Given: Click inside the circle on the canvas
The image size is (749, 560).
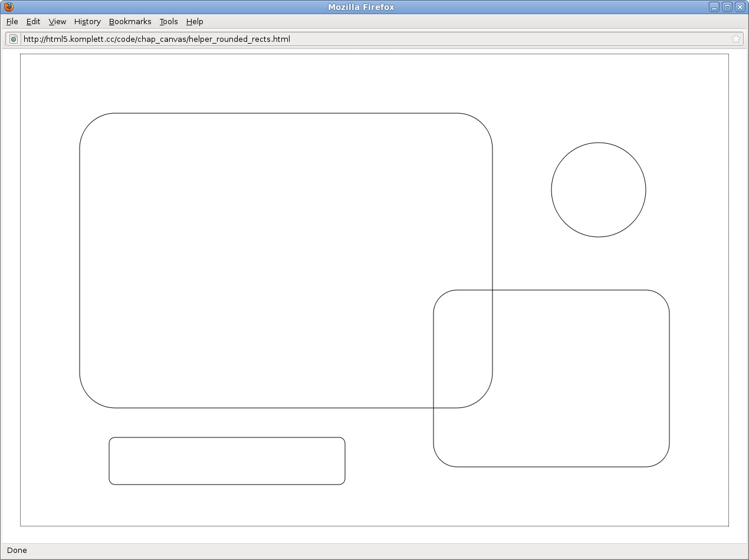Looking at the screenshot, I should (599, 190).
